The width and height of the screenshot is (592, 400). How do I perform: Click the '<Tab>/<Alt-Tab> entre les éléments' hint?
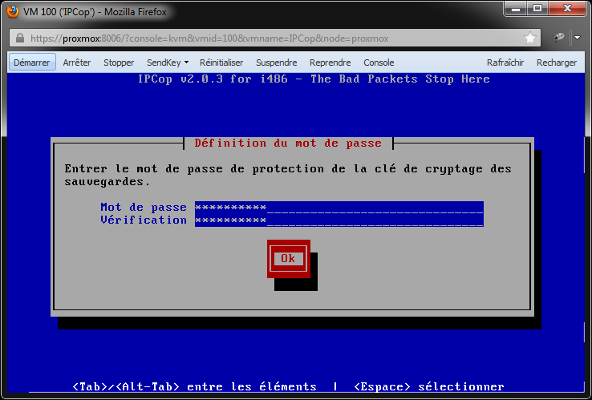(194, 387)
